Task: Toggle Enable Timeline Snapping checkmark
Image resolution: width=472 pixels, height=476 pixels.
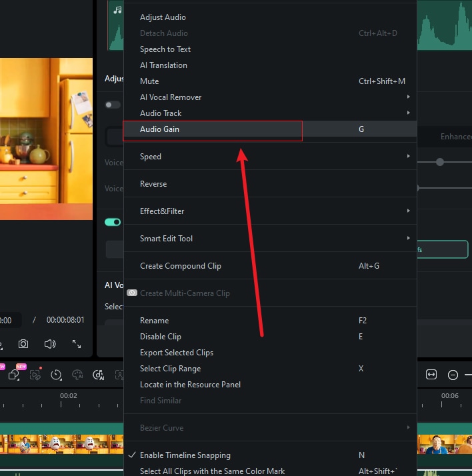Action: [132, 455]
